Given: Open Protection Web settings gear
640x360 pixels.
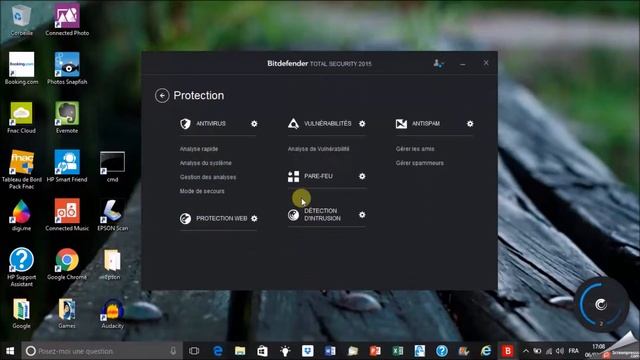Looking at the screenshot, I should point(254,219).
